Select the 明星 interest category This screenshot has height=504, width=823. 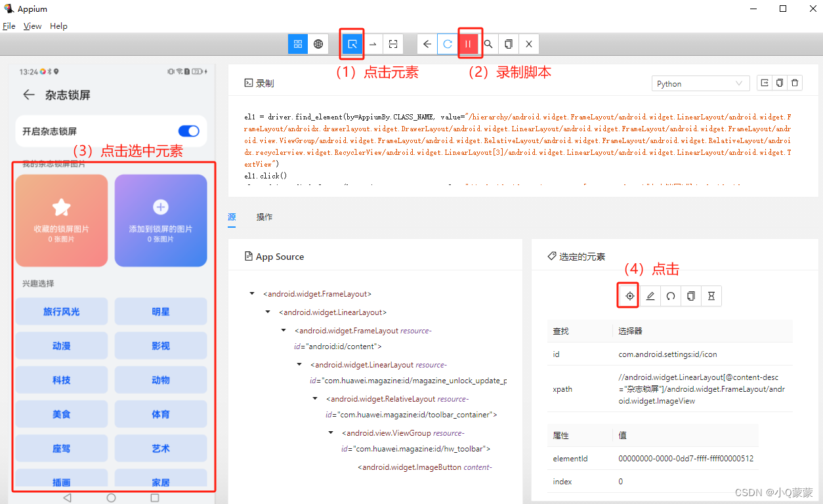[161, 311]
